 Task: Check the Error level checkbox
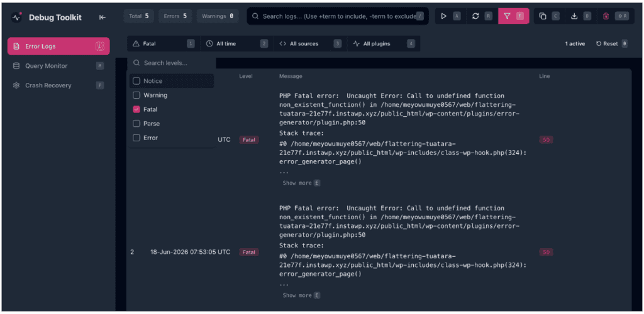click(136, 138)
